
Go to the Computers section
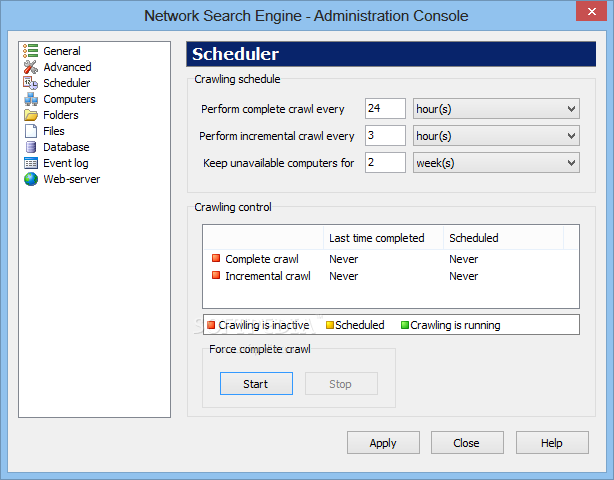[x=69, y=99]
